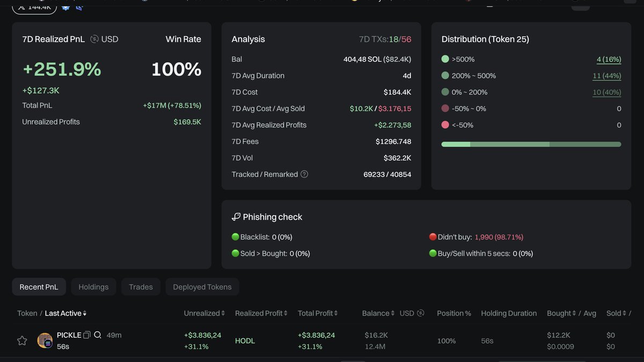
Task: Click the Position % column header
Action: (454, 313)
